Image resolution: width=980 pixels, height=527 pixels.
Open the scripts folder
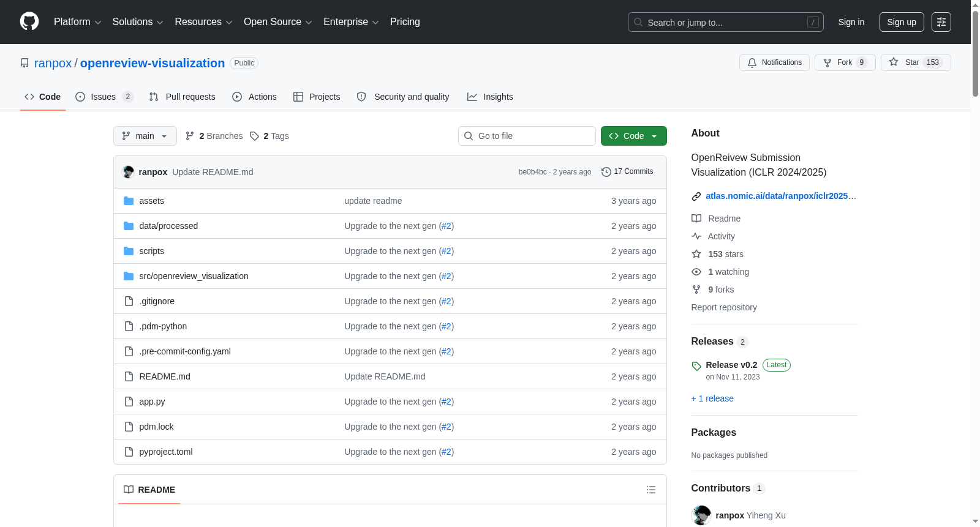(x=151, y=251)
